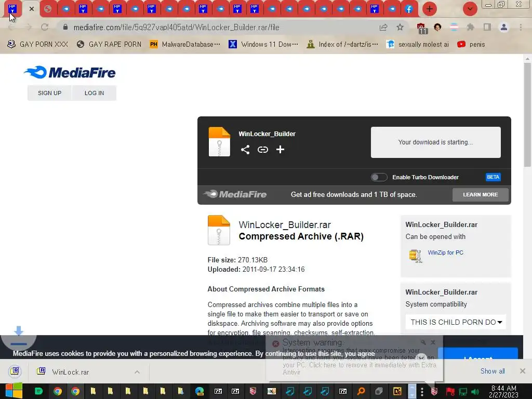Open the orange magnifier app in the taskbar
Image resolution: width=532 pixels, height=399 pixels.
[361, 391]
